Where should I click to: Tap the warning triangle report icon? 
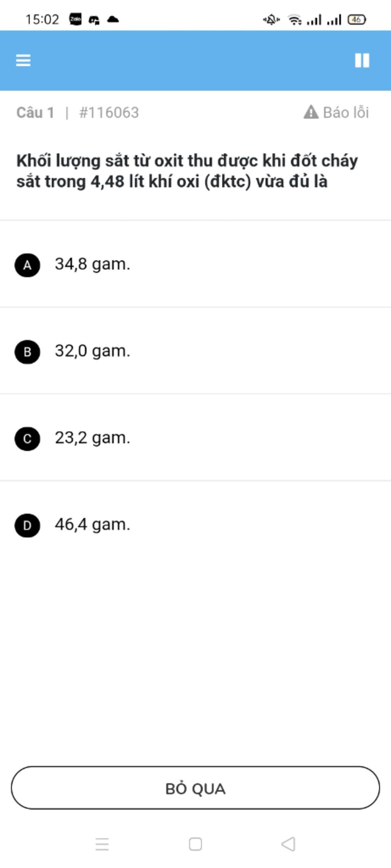[x=311, y=112]
